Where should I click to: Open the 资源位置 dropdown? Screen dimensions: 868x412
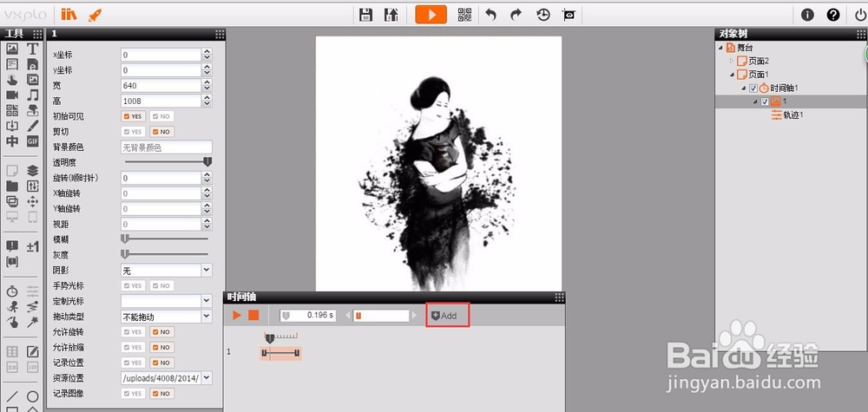pyautogui.click(x=207, y=378)
